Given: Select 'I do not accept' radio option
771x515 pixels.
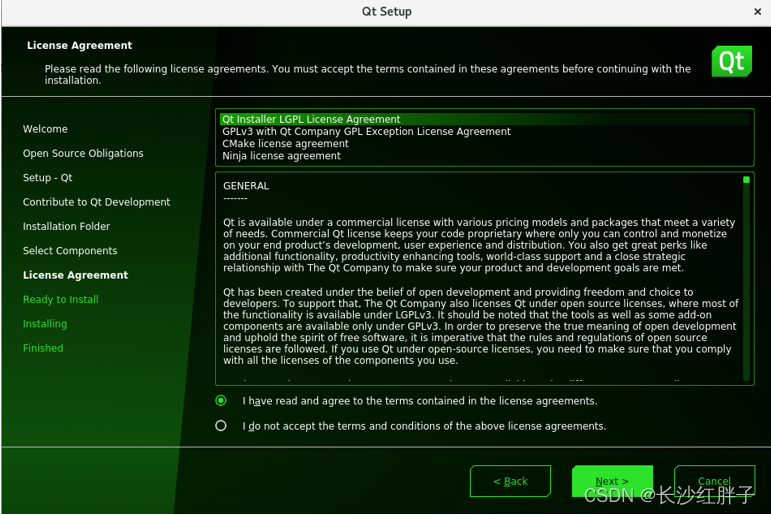Looking at the screenshot, I should pyautogui.click(x=221, y=425).
